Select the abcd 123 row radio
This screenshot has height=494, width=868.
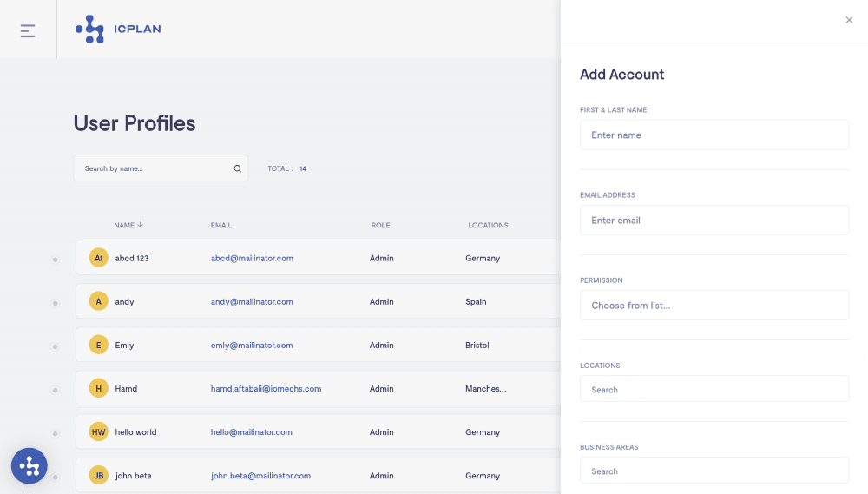56,260
